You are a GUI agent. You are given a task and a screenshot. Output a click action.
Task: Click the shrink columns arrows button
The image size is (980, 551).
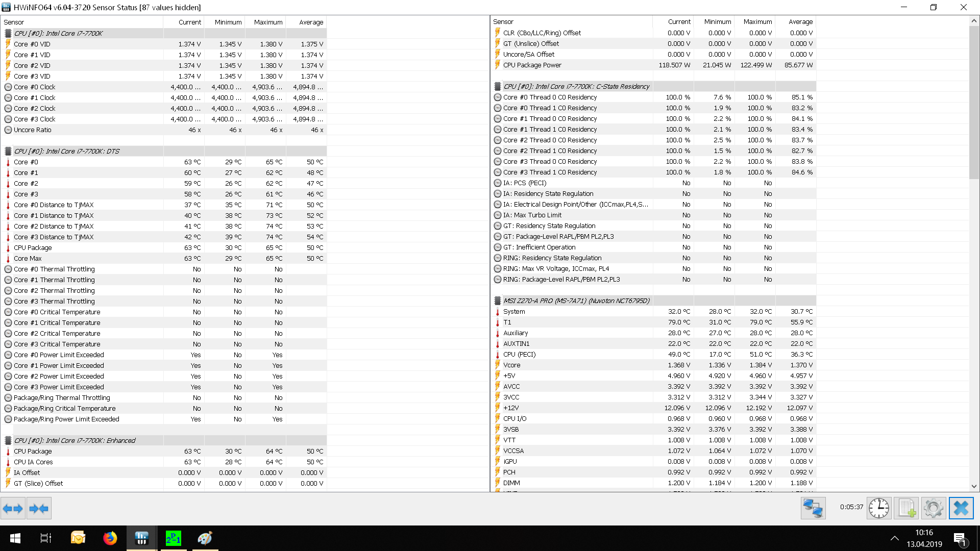39,508
